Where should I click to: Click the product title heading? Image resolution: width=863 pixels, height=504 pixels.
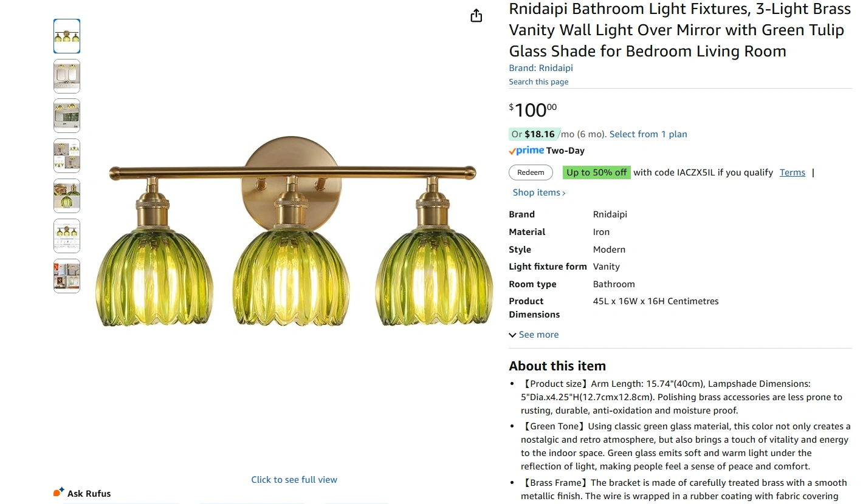(679, 30)
